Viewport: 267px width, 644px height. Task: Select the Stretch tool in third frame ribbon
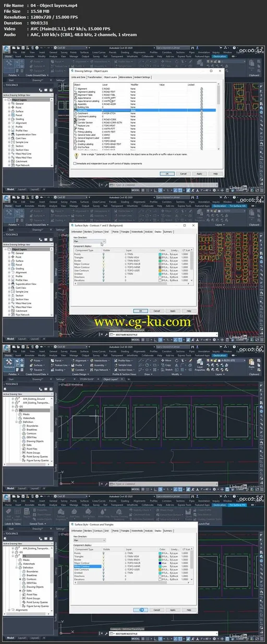[x=167, y=369]
